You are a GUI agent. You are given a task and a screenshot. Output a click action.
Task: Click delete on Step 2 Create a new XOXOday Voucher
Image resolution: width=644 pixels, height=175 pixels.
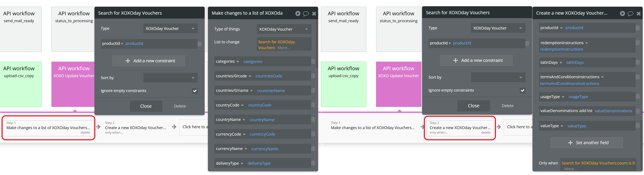(486, 132)
